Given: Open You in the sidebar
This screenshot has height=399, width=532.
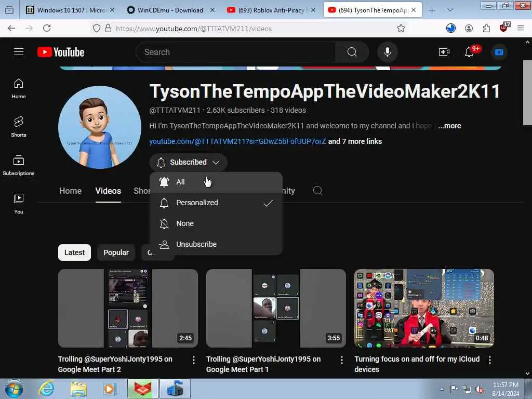Looking at the screenshot, I should point(19,204).
